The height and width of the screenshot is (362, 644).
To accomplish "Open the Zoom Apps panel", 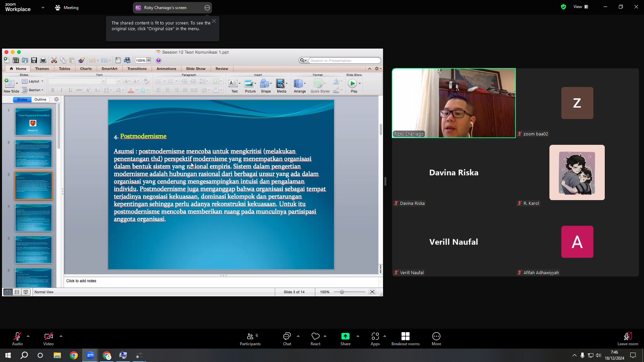I will (x=375, y=339).
